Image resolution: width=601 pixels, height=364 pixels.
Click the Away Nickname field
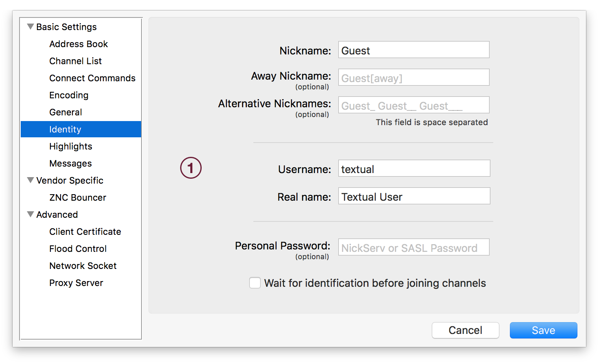pyautogui.click(x=414, y=77)
